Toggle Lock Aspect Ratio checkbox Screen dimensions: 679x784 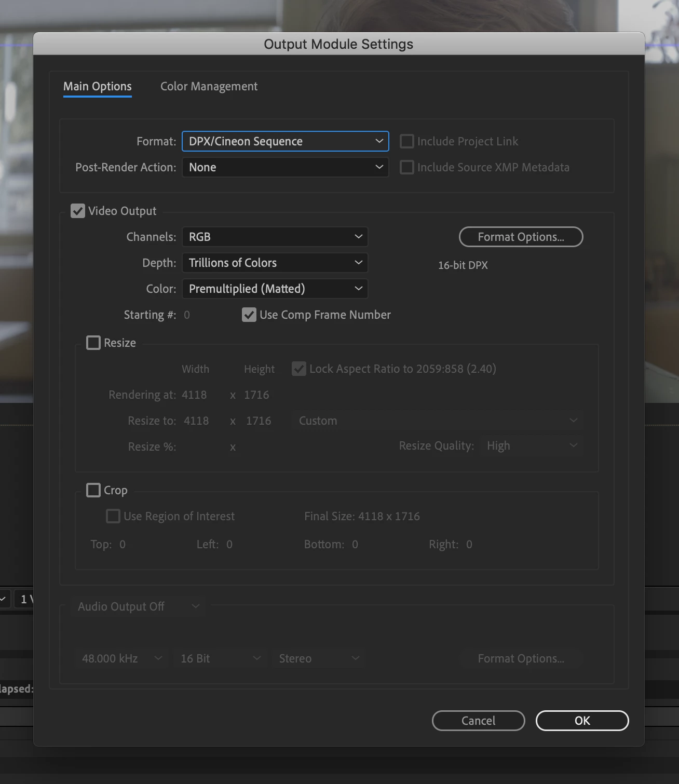[x=299, y=369]
